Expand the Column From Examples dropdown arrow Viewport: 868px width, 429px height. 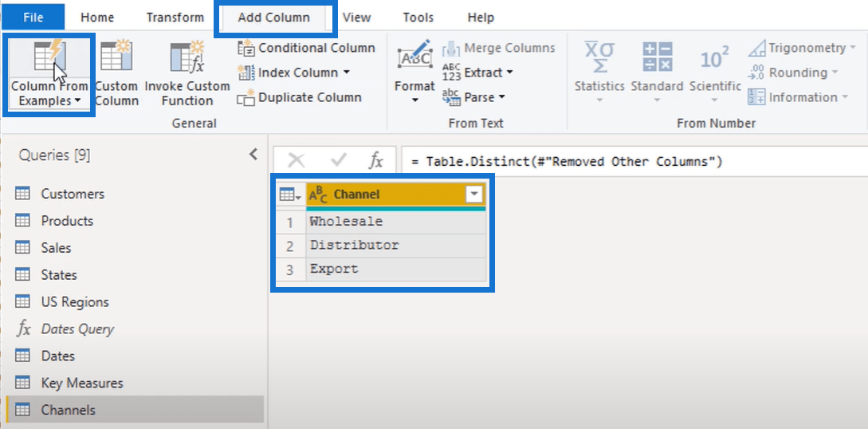coord(77,101)
